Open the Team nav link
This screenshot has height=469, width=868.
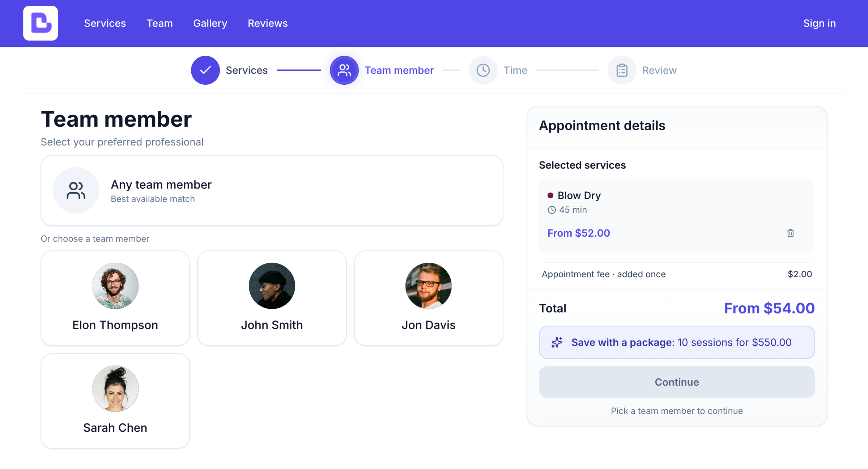(159, 23)
